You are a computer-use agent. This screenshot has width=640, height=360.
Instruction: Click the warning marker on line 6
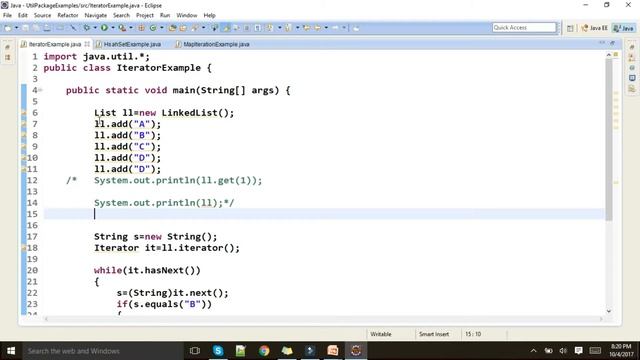[24, 113]
